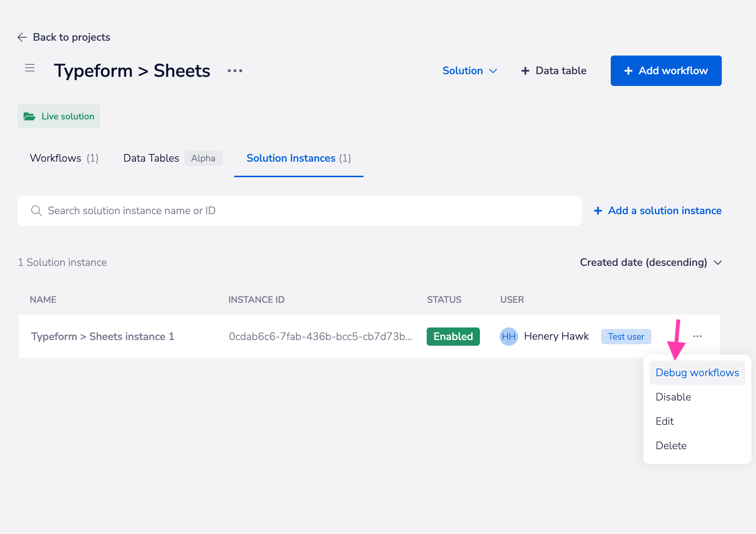Click the search magnifier icon

coord(37,211)
